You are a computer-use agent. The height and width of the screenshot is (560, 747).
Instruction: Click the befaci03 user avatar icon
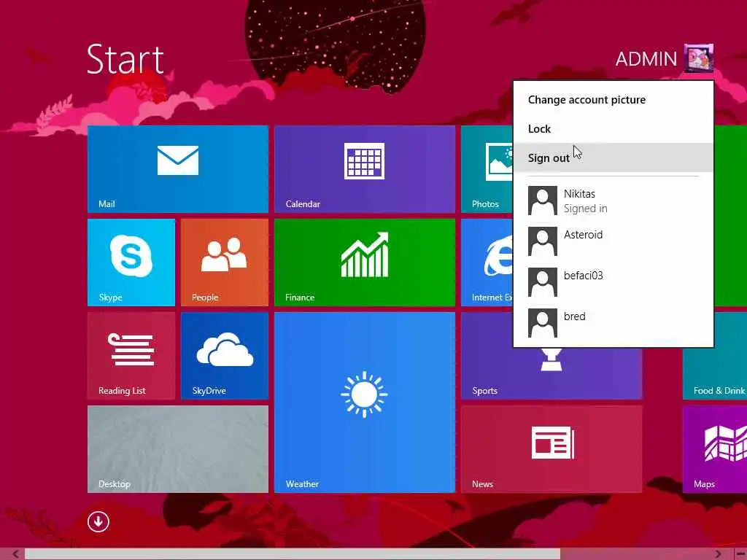(x=543, y=282)
